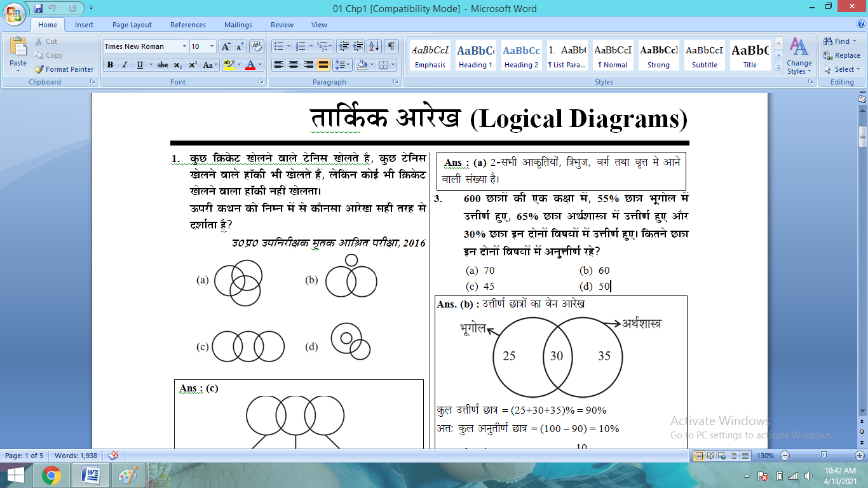Align text to the left
This screenshot has width=868, height=488.
click(x=278, y=65)
